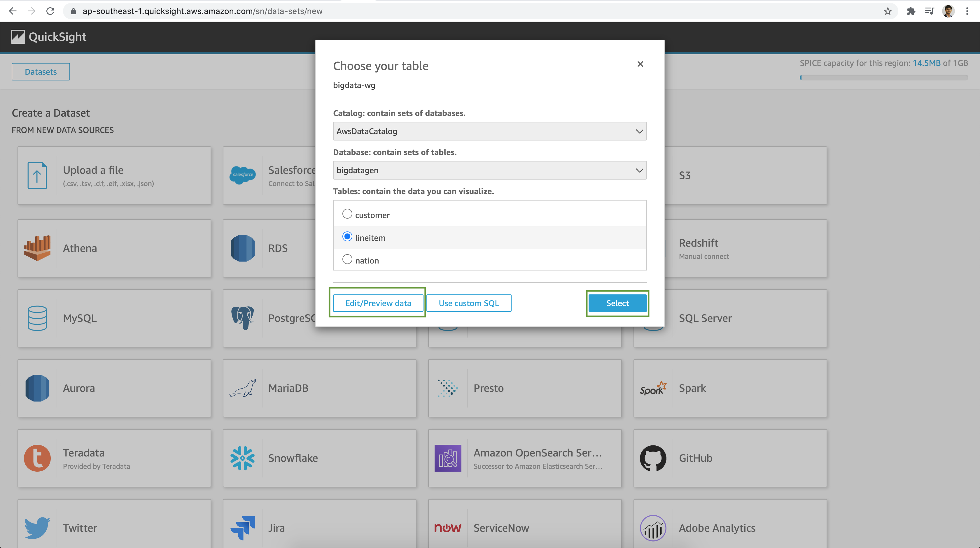Viewport: 980px width, 548px height.
Task: Click the Aurora data source icon
Action: [x=37, y=388]
